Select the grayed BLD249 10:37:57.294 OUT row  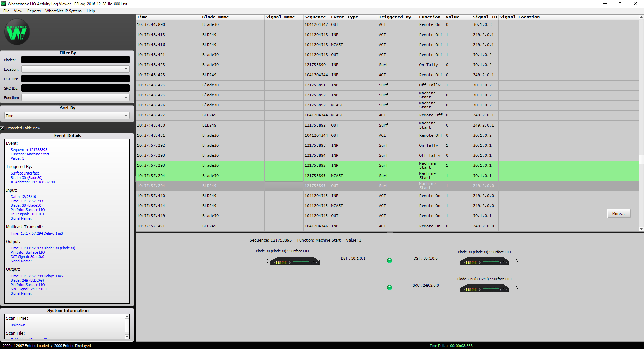coord(387,186)
